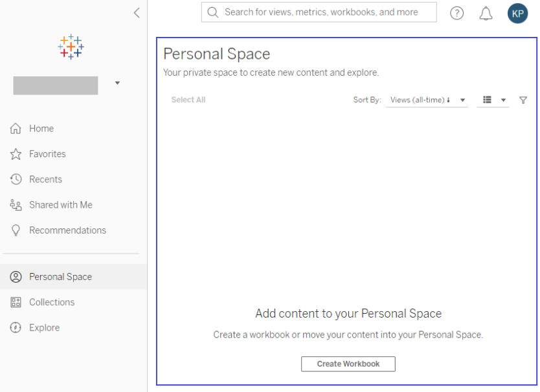
Task: Open the Explore page
Action: (44, 328)
